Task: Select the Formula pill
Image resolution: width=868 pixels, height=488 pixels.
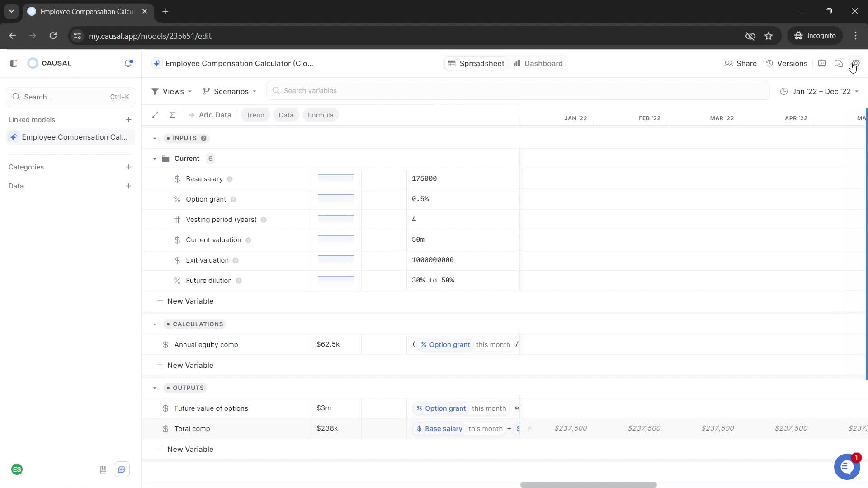Action: click(x=321, y=115)
